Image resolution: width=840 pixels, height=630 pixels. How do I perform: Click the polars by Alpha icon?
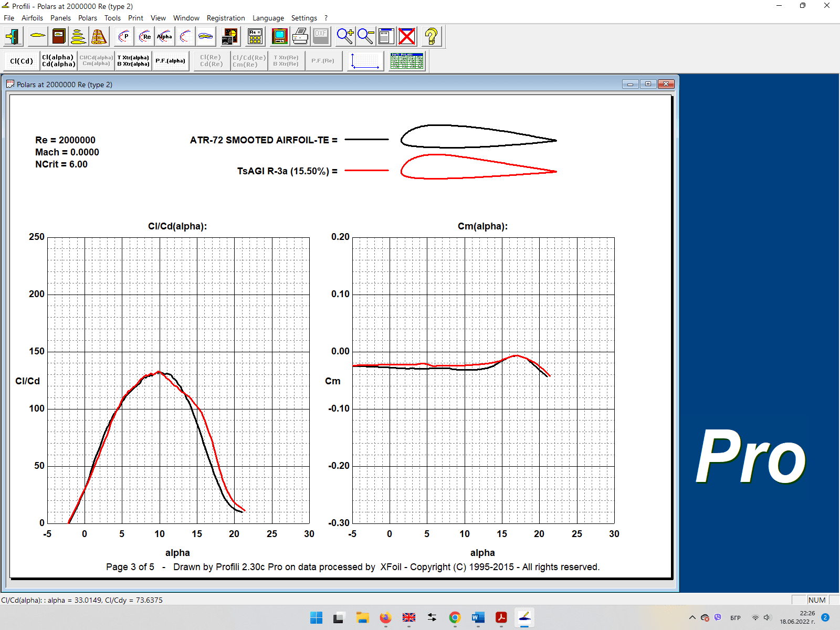pyautogui.click(x=164, y=37)
